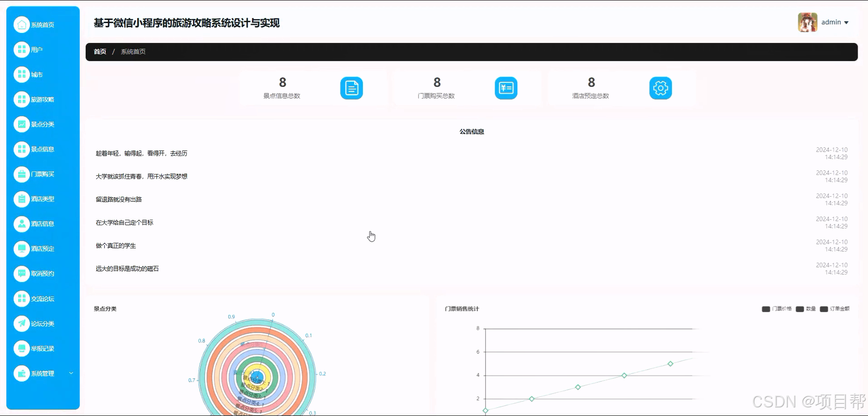
Task: Select 论坛分类 in the sidebar menu
Action: (42, 324)
